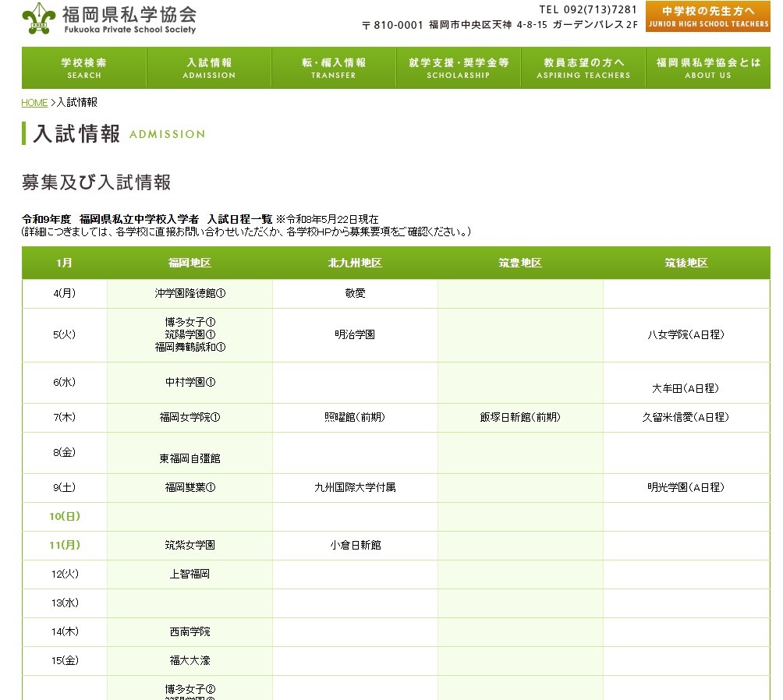Click the 沖学園隆徳館① cell
783x700 pixels.
pos(190,294)
